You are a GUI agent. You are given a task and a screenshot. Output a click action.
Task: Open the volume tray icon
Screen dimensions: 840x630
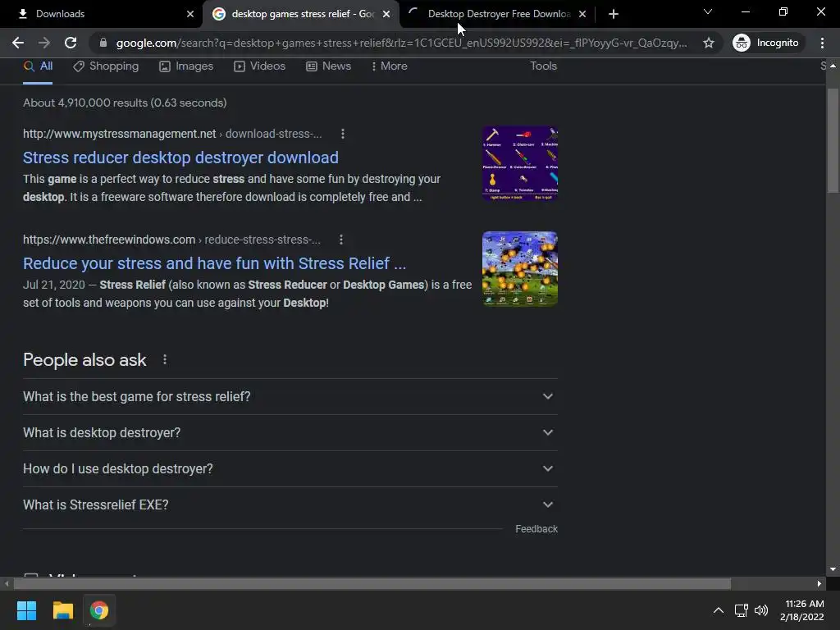[x=761, y=610]
